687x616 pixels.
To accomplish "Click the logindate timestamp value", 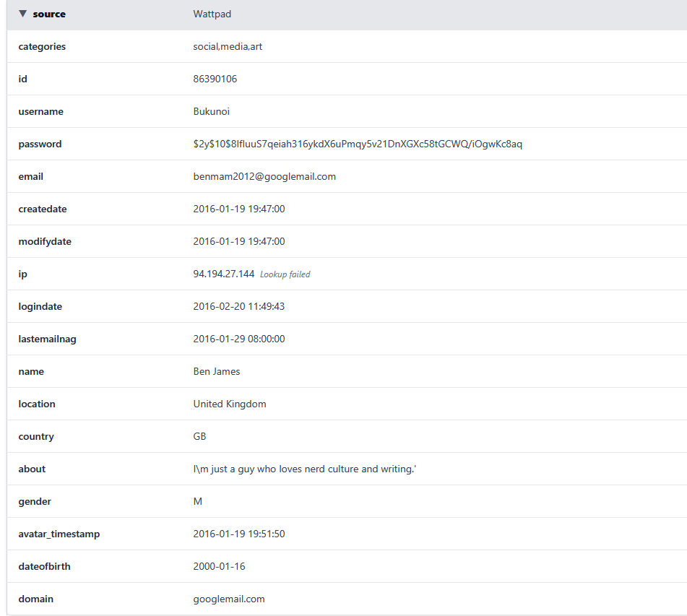I will (x=238, y=306).
